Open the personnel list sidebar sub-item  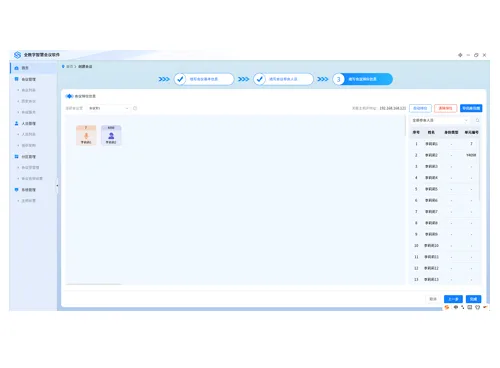29,134
